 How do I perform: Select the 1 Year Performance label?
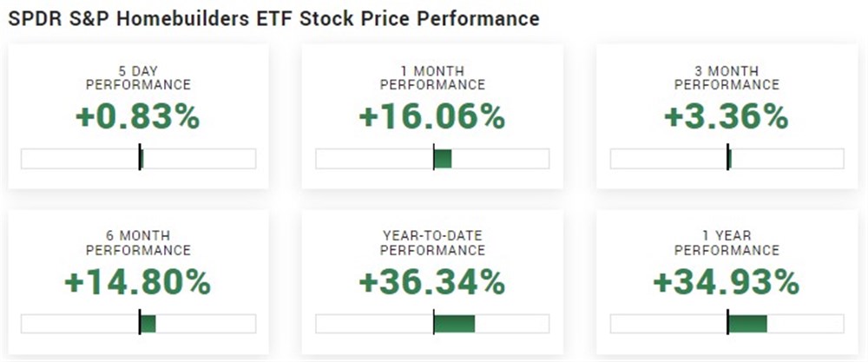point(727,243)
